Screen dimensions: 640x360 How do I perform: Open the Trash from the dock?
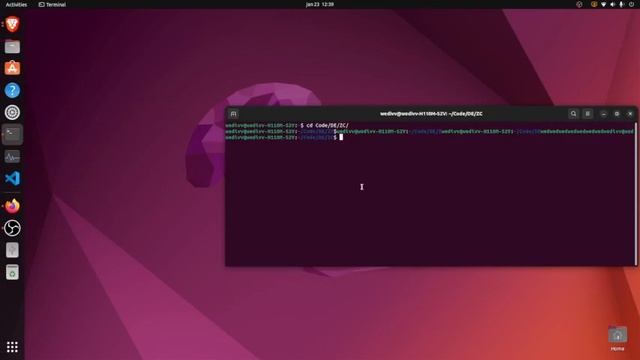click(12, 272)
